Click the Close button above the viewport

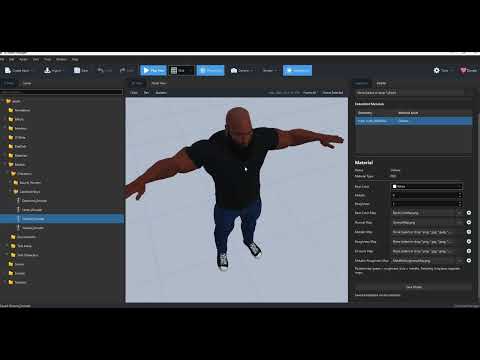(x=134, y=92)
